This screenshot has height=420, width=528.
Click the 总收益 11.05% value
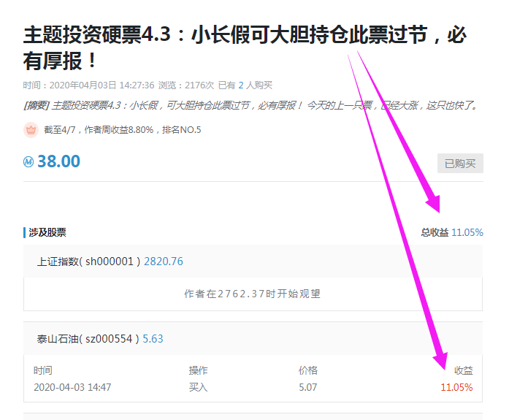[467, 232]
